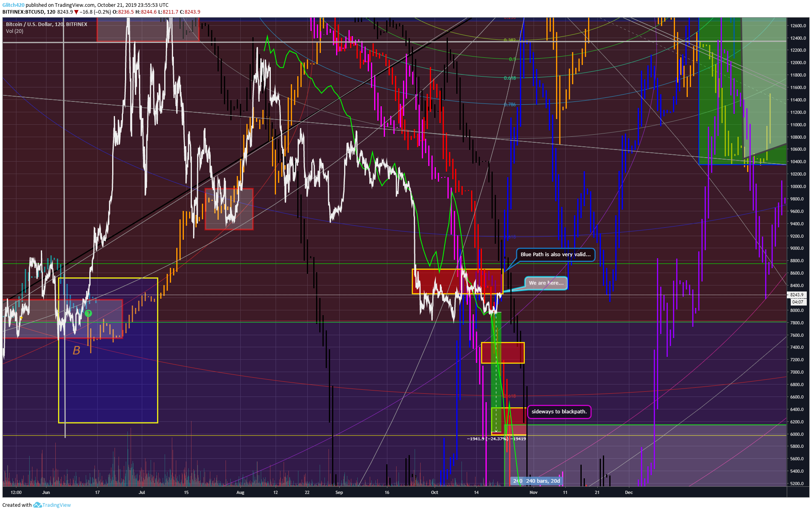Click the H:8244.6 high value
This screenshot has width=812, height=512.
coord(146,12)
